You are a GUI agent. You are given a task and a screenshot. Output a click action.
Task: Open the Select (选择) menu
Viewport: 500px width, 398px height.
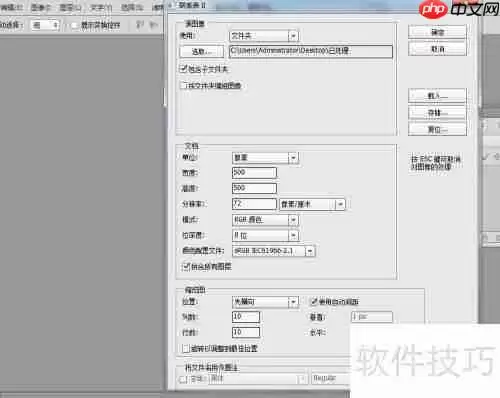click(x=132, y=7)
